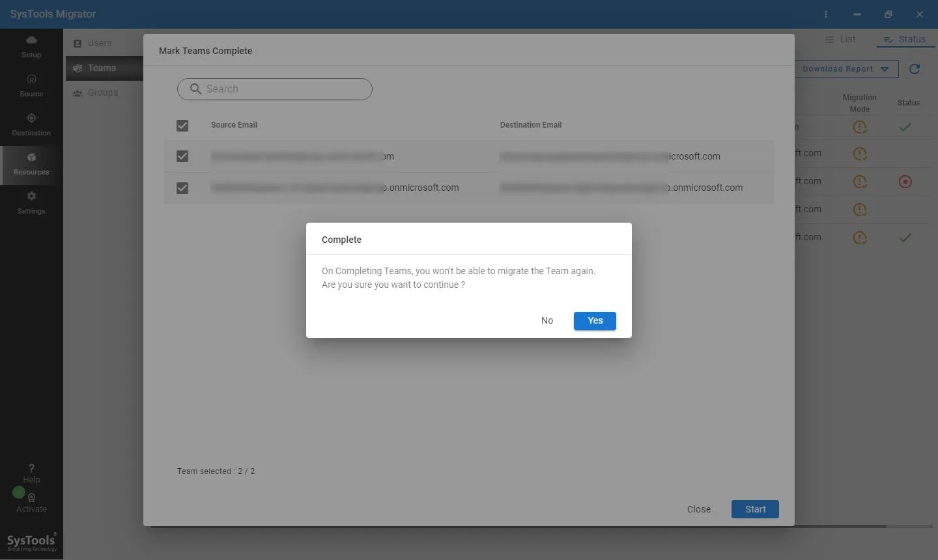This screenshot has width=938, height=560.
Task: Click the Close button in Mark Teams dialog
Action: tap(699, 509)
